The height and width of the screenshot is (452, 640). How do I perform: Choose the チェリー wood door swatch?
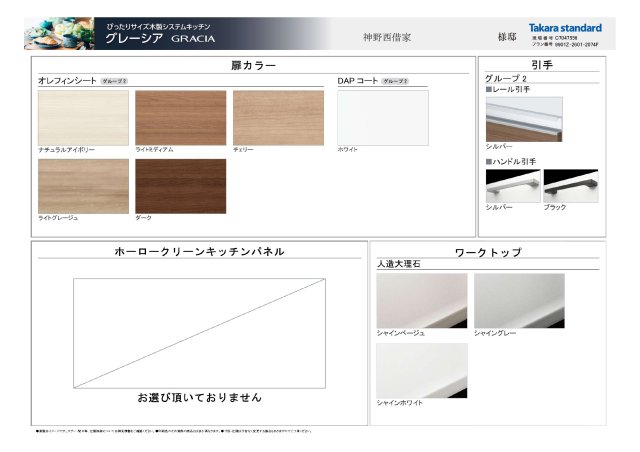pyautogui.click(x=278, y=118)
